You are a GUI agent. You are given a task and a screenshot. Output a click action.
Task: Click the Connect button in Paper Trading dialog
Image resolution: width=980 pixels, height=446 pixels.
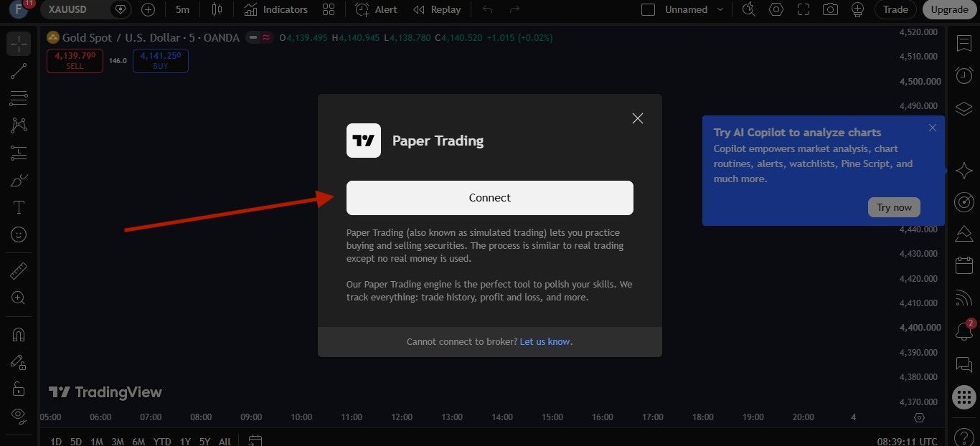489,198
